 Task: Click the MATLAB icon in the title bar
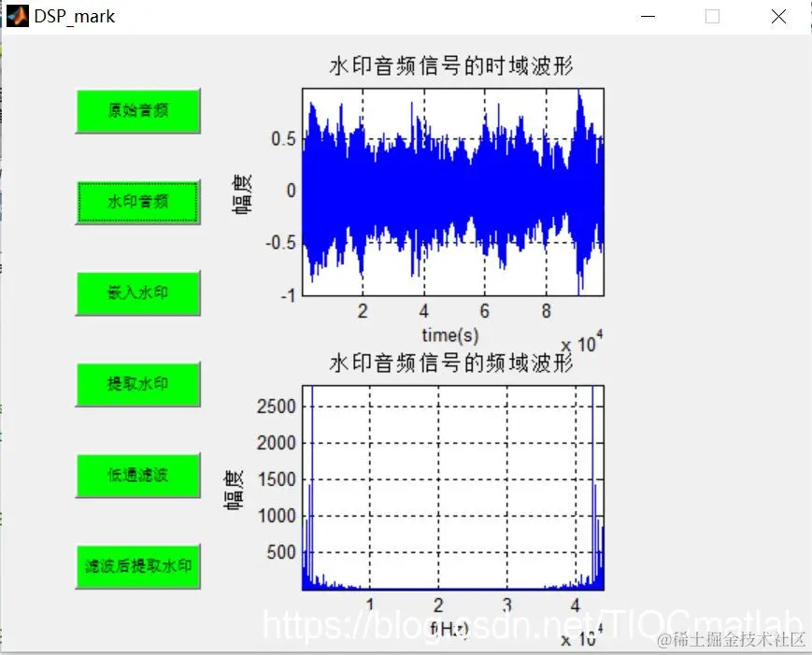17,16
